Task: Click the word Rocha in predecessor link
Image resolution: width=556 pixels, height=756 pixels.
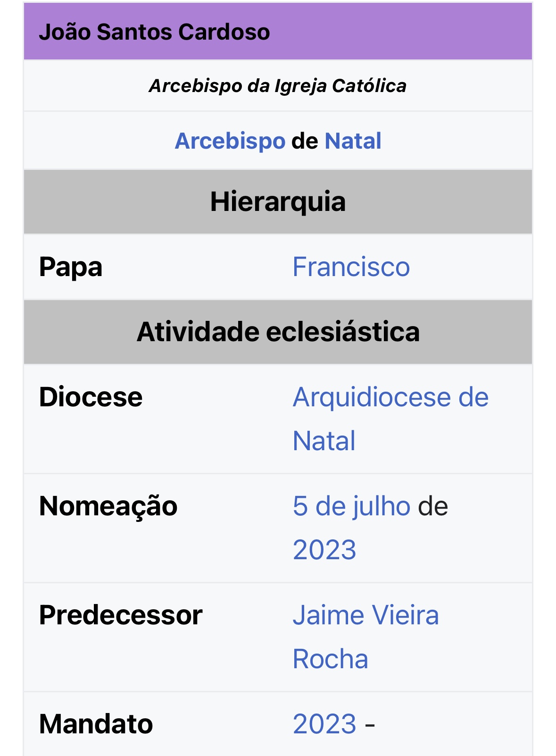Action: coord(330,659)
